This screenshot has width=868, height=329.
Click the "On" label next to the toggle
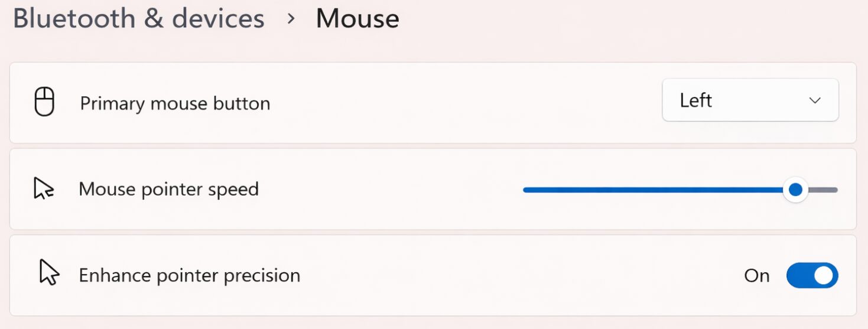coord(756,276)
